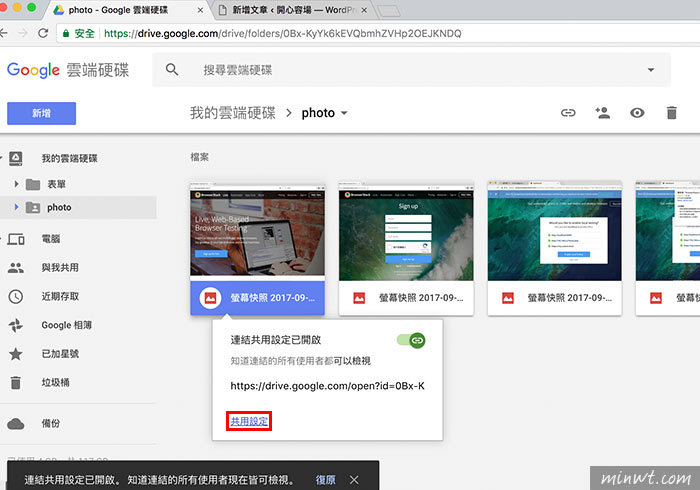700x490 pixels.
Task: Click the get shareable link icon
Action: click(x=568, y=113)
